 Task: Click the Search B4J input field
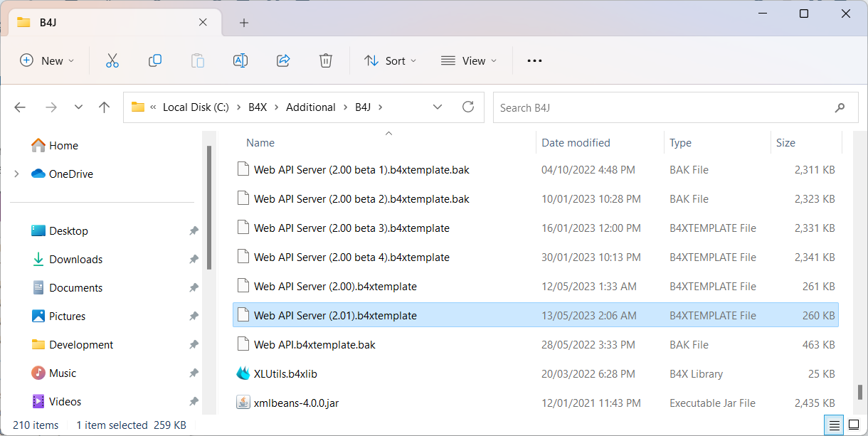coord(662,107)
